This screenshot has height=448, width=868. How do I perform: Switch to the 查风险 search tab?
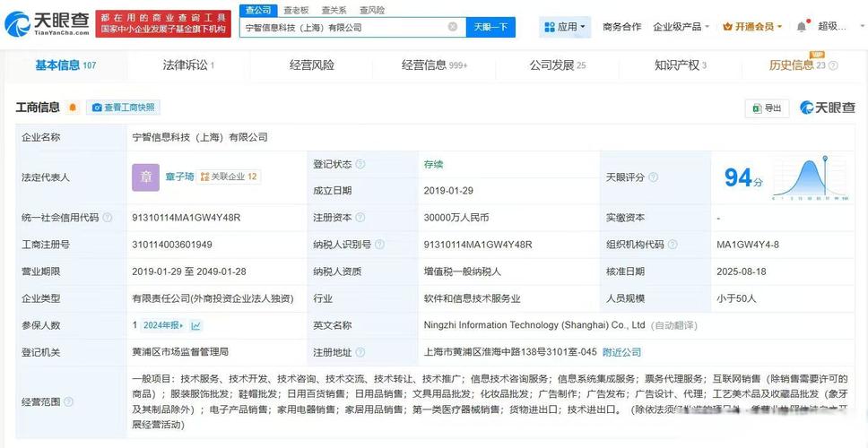[x=372, y=11]
